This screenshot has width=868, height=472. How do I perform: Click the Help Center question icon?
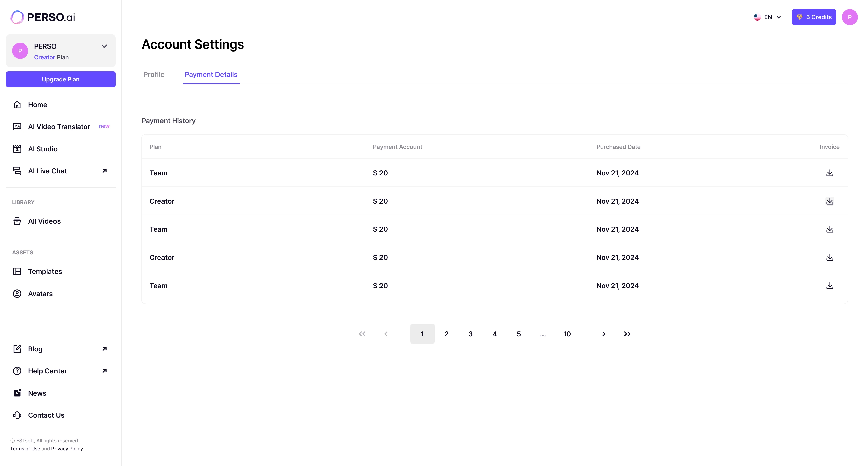pyautogui.click(x=17, y=371)
